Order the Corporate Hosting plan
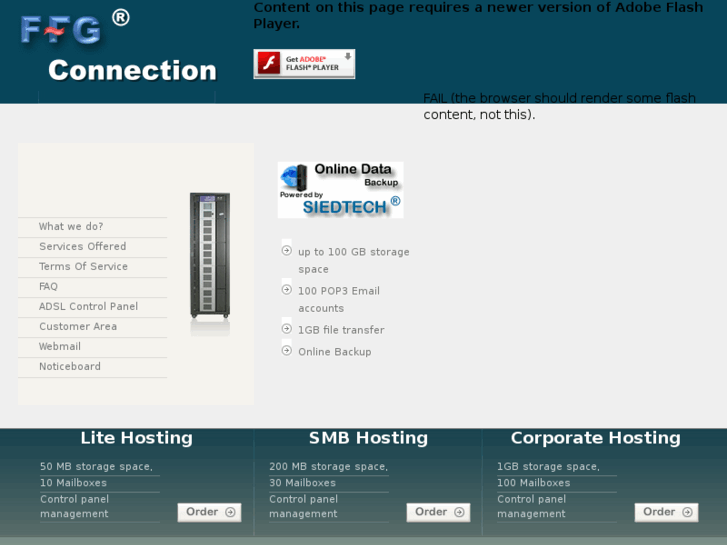This screenshot has height=545, width=727. coord(667,512)
